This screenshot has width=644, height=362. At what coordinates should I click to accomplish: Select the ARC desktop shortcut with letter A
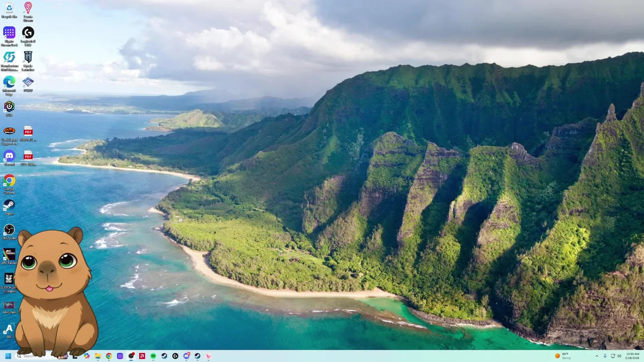pos(9,330)
